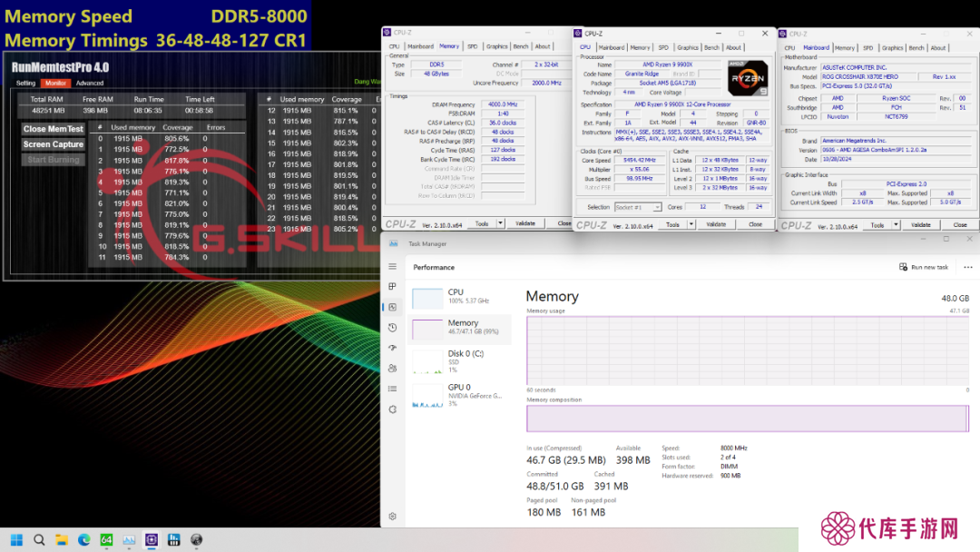
Task: Click Close MemTest button
Action: pyautogui.click(x=54, y=129)
